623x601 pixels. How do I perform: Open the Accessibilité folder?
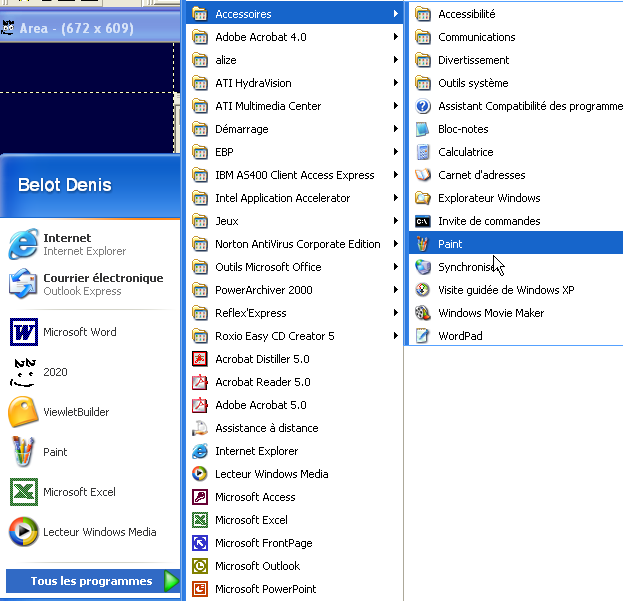click(516, 14)
